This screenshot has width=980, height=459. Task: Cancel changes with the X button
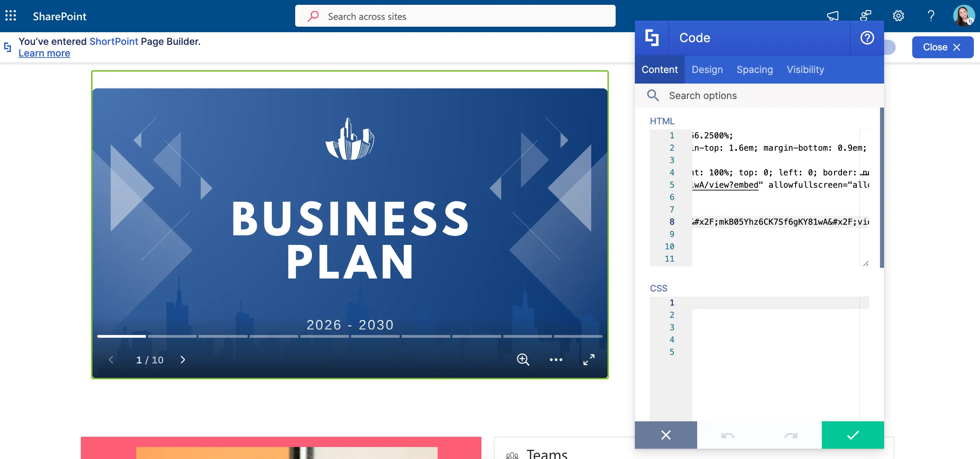[x=666, y=435]
